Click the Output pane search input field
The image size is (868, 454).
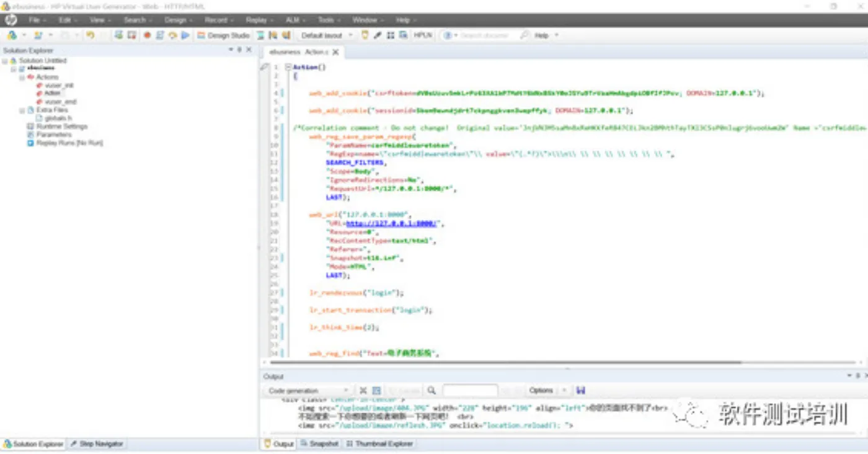pos(470,391)
